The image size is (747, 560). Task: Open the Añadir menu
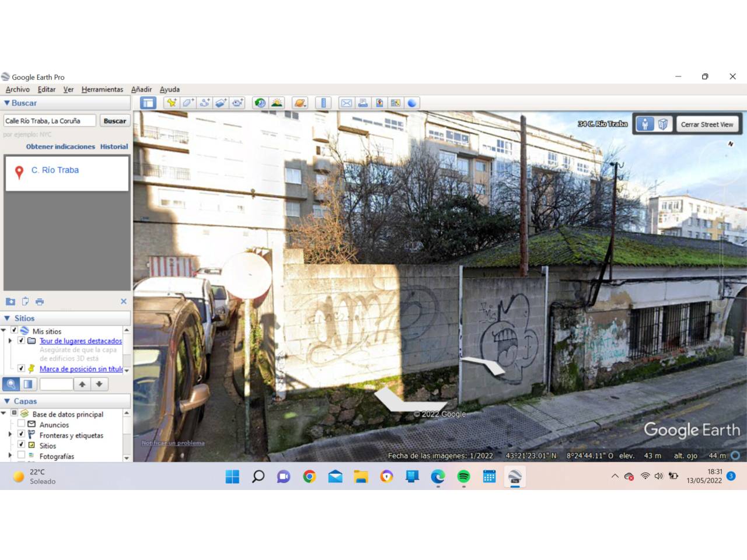(x=141, y=89)
